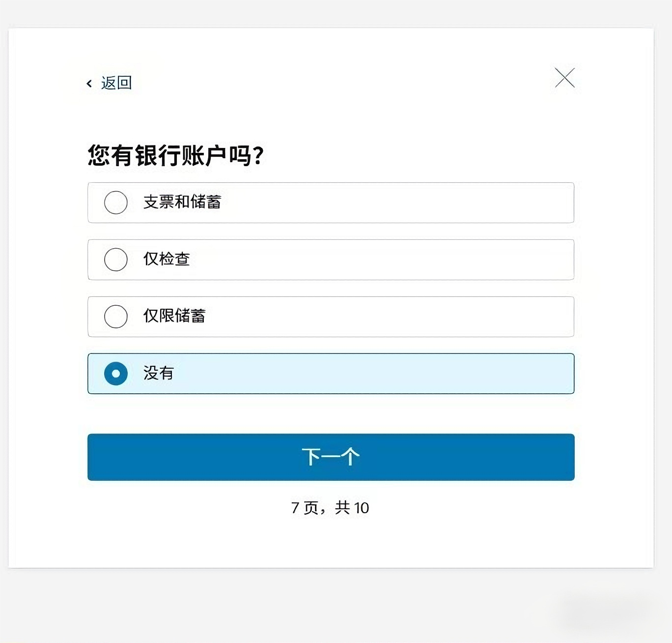This screenshot has width=672, height=643.
Task: Click the 支票和储蓄 answer card
Action: click(x=331, y=203)
